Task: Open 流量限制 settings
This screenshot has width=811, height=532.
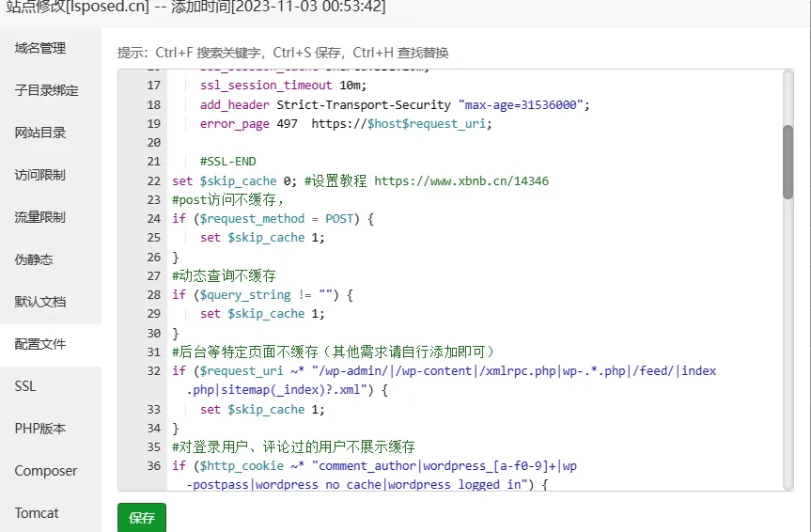Action: click(x=51, y=217)
